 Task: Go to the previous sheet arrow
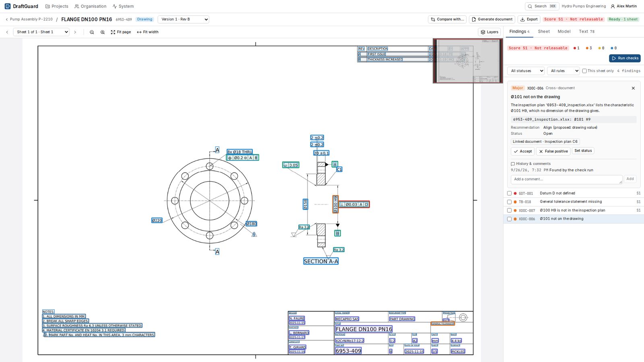[x=7, y=32]
